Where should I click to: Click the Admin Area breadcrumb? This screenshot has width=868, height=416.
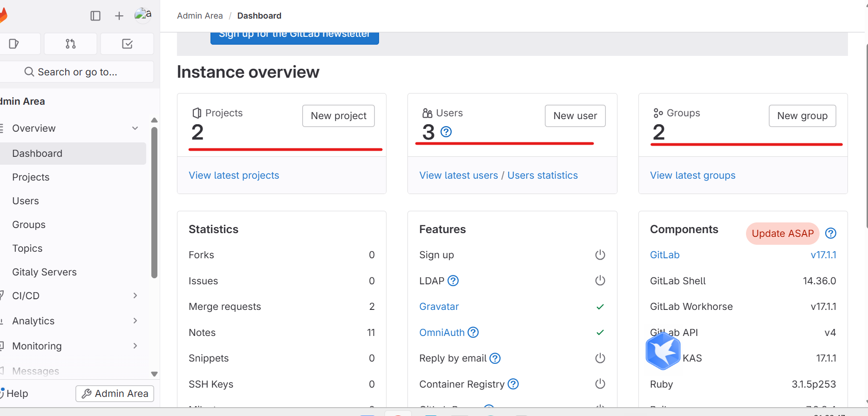(x=200, y=16)
